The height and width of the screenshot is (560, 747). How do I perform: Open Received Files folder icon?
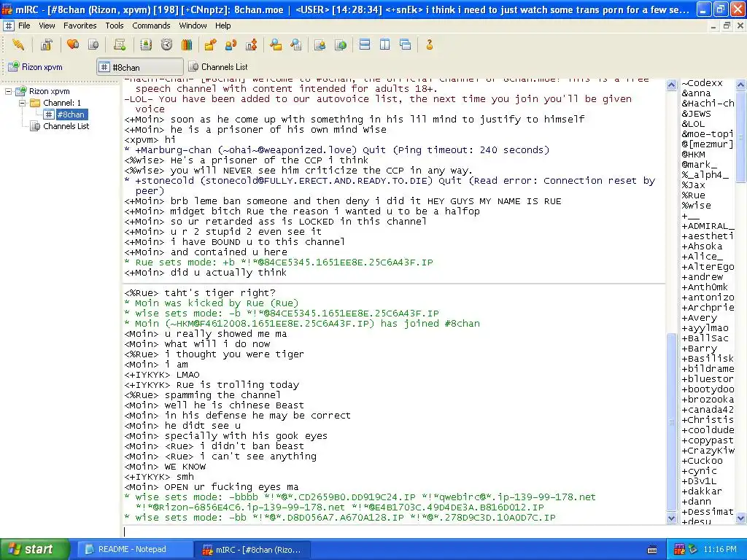pos(275,44)
